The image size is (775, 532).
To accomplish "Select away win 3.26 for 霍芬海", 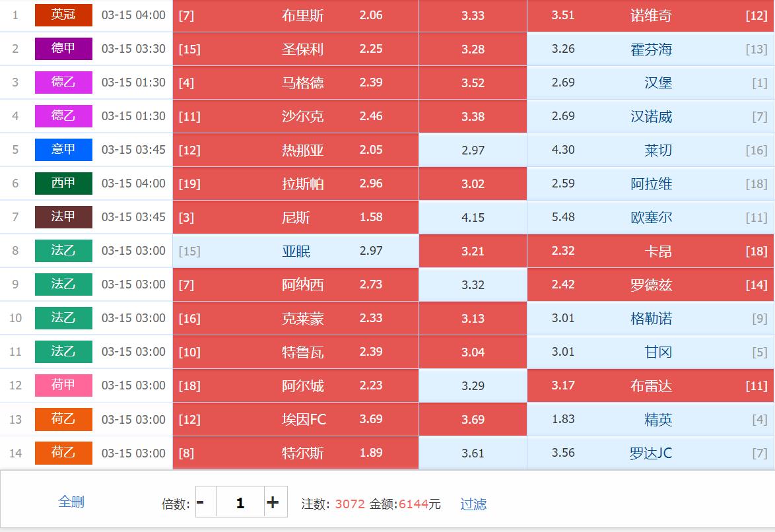I will tap(651, 49).
